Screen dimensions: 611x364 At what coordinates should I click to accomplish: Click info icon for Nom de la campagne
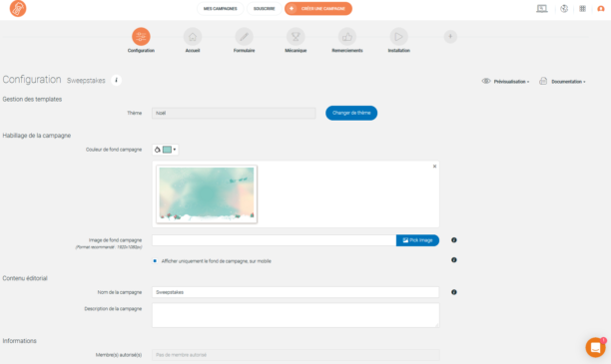(x=454, y=292)
